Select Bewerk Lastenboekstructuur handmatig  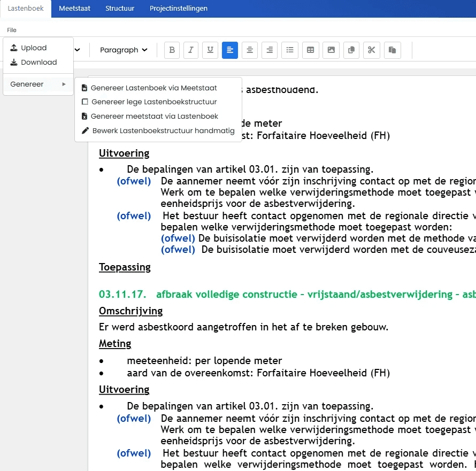(158, 130)
